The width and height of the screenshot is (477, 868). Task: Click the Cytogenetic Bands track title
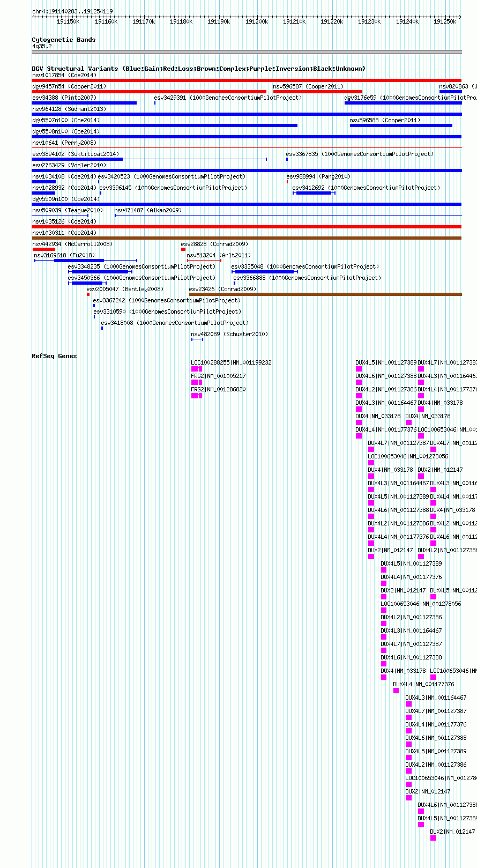[64, 40]
